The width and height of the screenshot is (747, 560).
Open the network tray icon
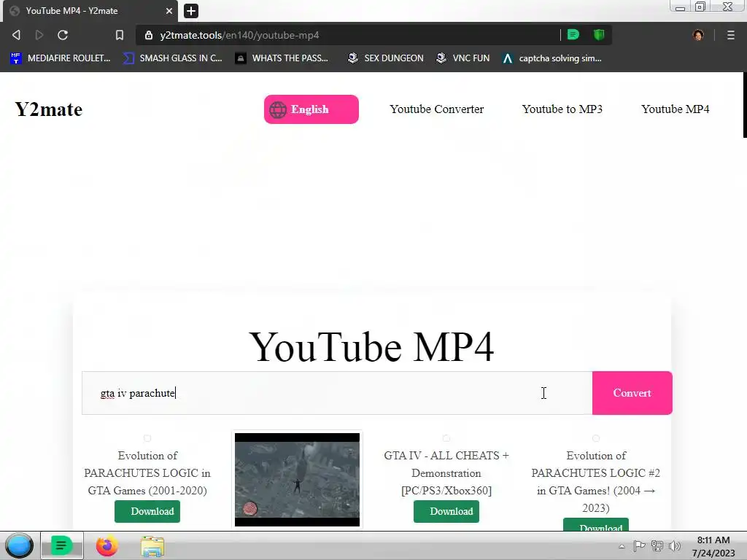tap(657, 546)
